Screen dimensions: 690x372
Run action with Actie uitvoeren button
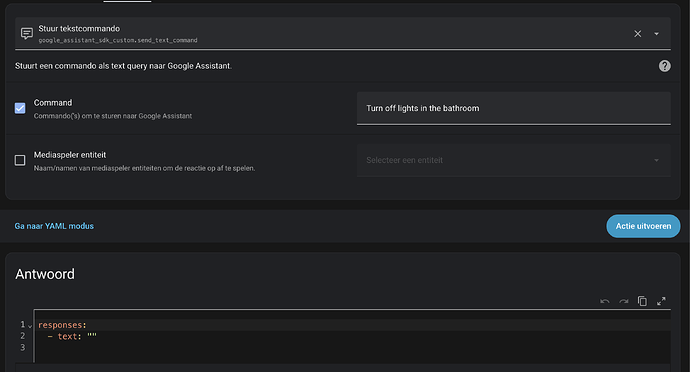coord(643,226)
